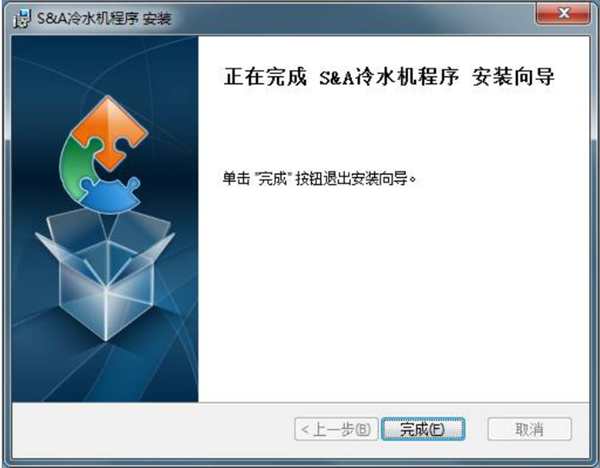The width and height of the screenshot is (600, 468).
Task: Click the green puzzle piece in logo
Action: tap(77, 166)
